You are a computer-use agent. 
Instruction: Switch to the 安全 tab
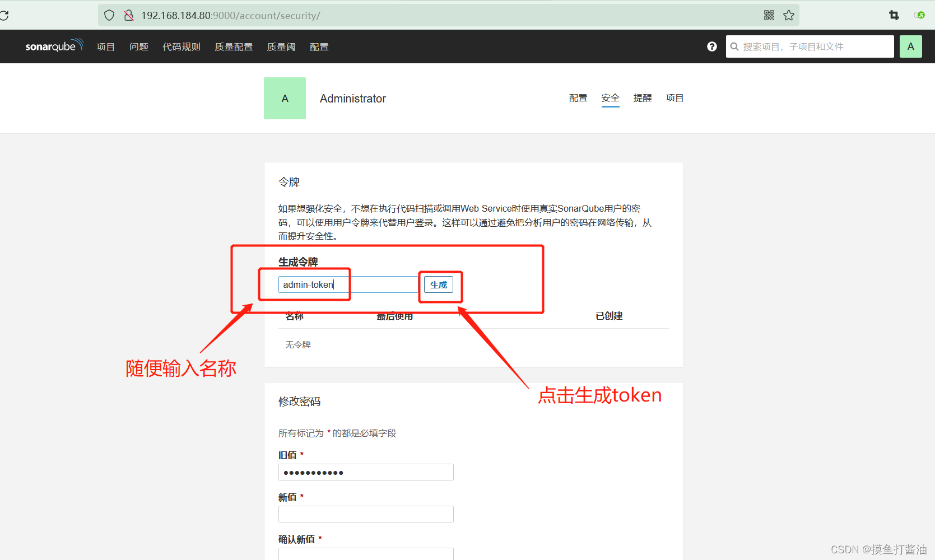click(611, 98)
